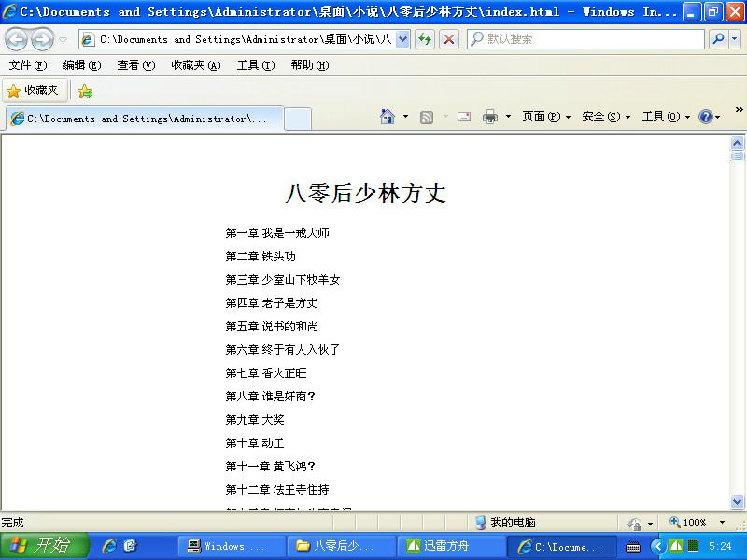Open the 编辑(E) menu

point(82,65)
